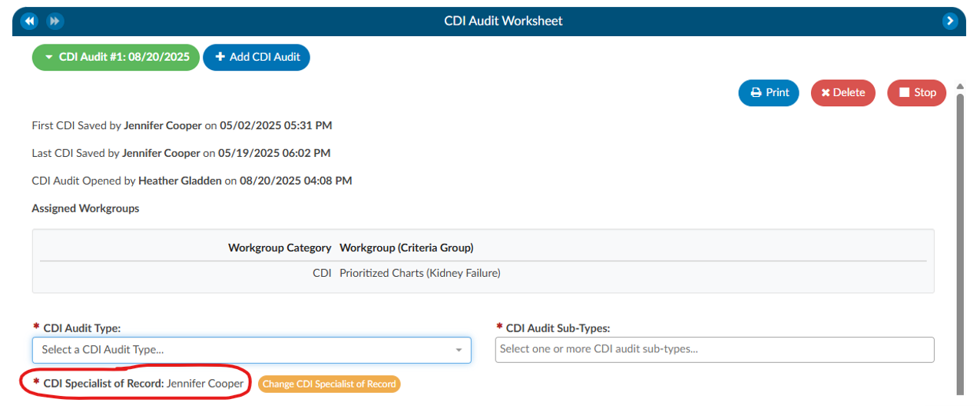Click the vertical scrollbar thumb
This screenshot has width=980, height=406.
959,246
